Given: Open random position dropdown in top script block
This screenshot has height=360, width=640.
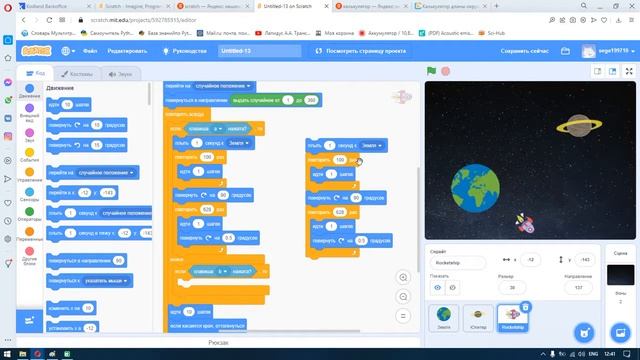Looking at the screenshot, I should pyautogui.click(x=223, y=86).
